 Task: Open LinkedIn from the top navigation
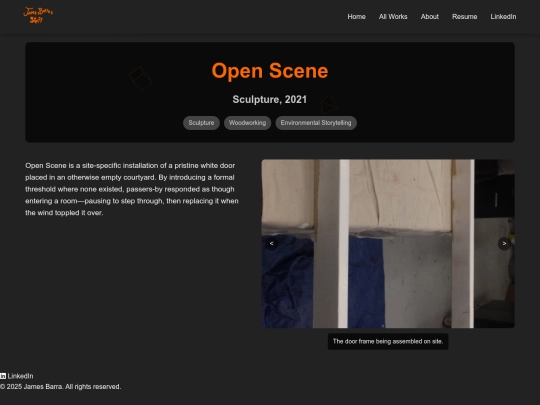(x=503, y=17)
